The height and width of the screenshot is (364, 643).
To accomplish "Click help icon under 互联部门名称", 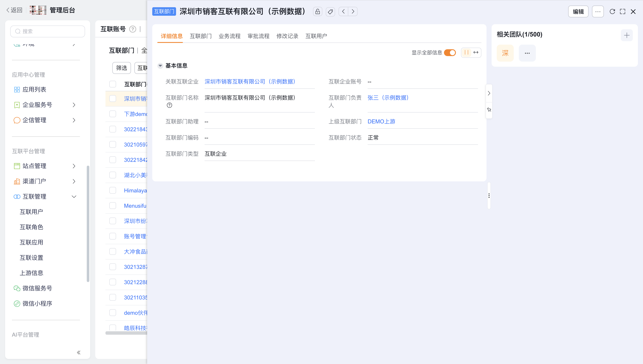I will pos(169,105).
